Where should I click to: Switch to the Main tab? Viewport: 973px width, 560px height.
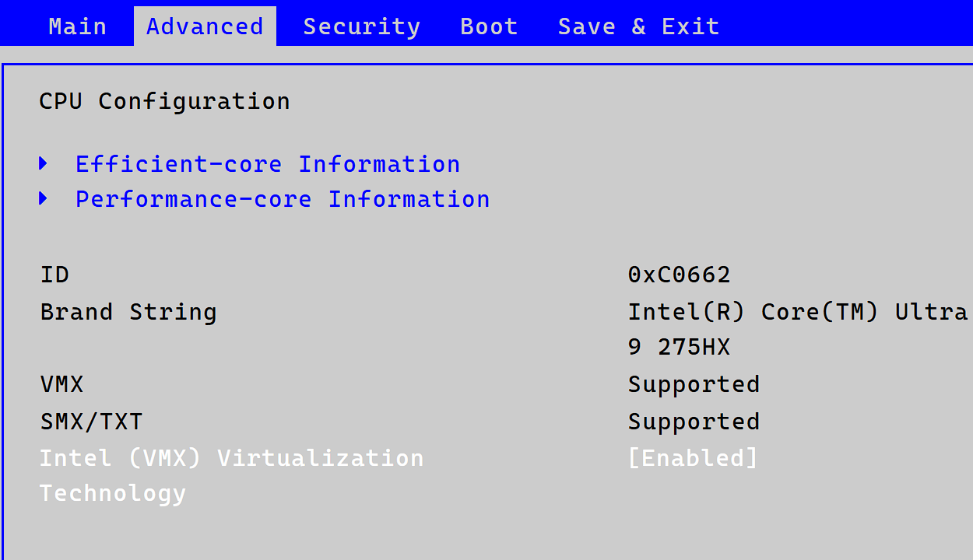click(77, 26)
